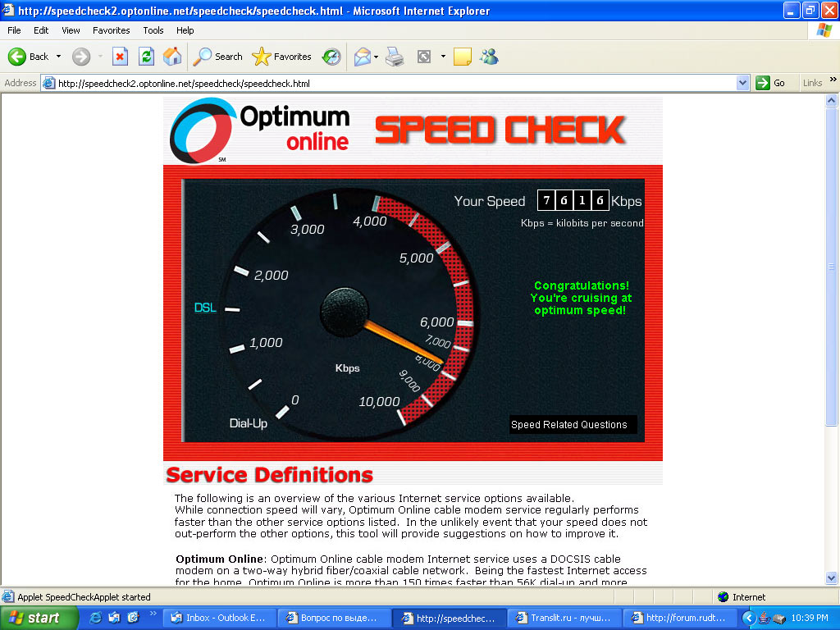Show hidden system tray icons
Screen dimensions: 840x630
(748, 618)
